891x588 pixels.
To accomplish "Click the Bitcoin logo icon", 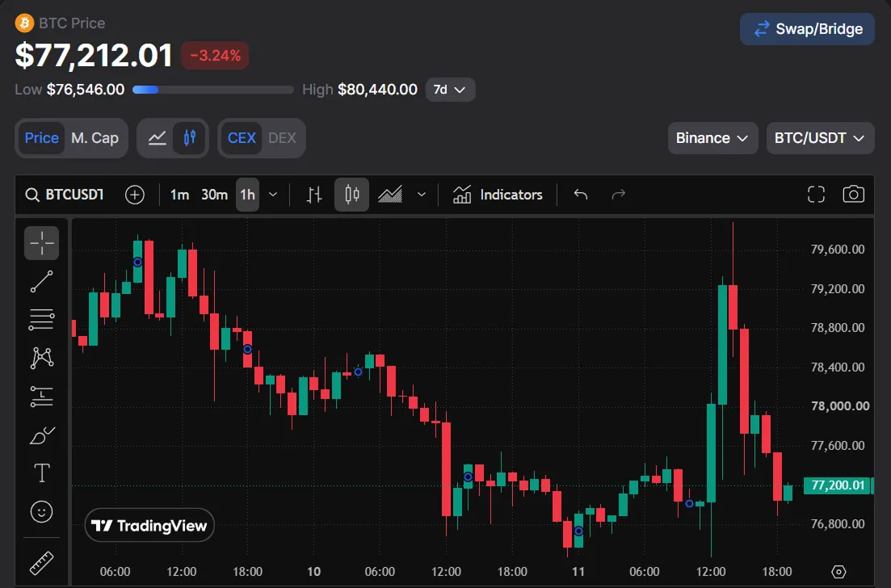I will (24, 23).
